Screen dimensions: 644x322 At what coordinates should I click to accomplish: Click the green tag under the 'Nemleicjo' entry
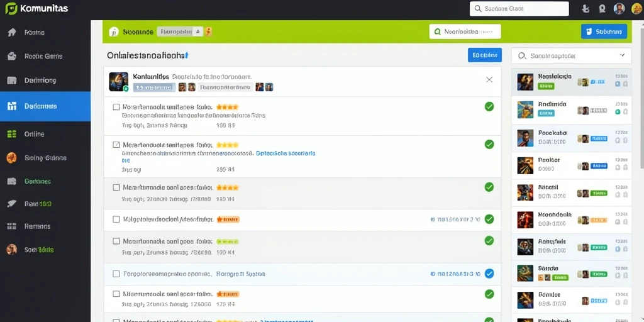(x=546, y=86)
